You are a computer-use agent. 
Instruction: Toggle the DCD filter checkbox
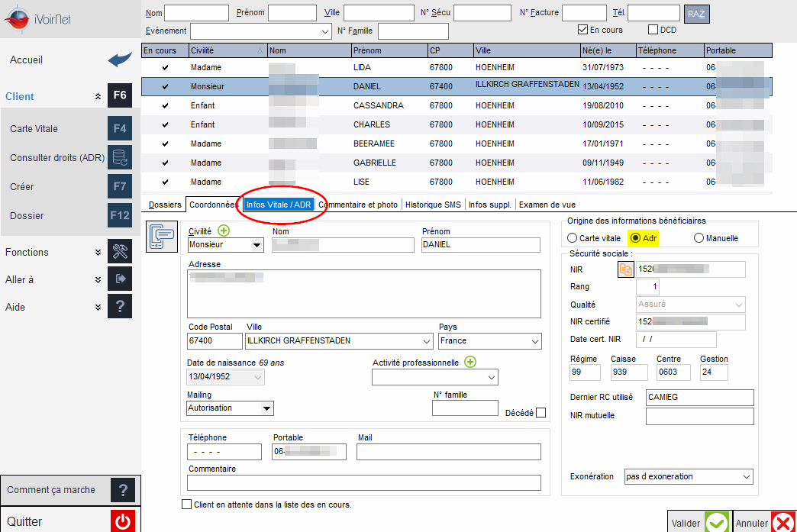[653, 30]
